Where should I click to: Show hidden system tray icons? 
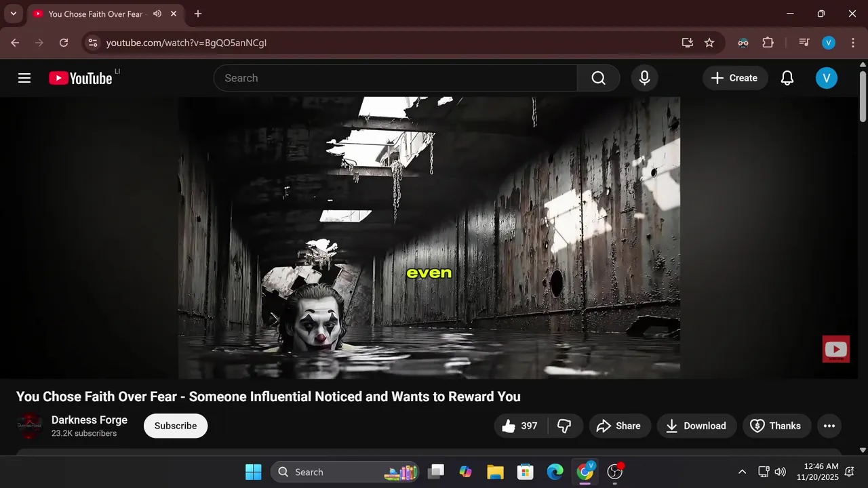pos(742,472)
